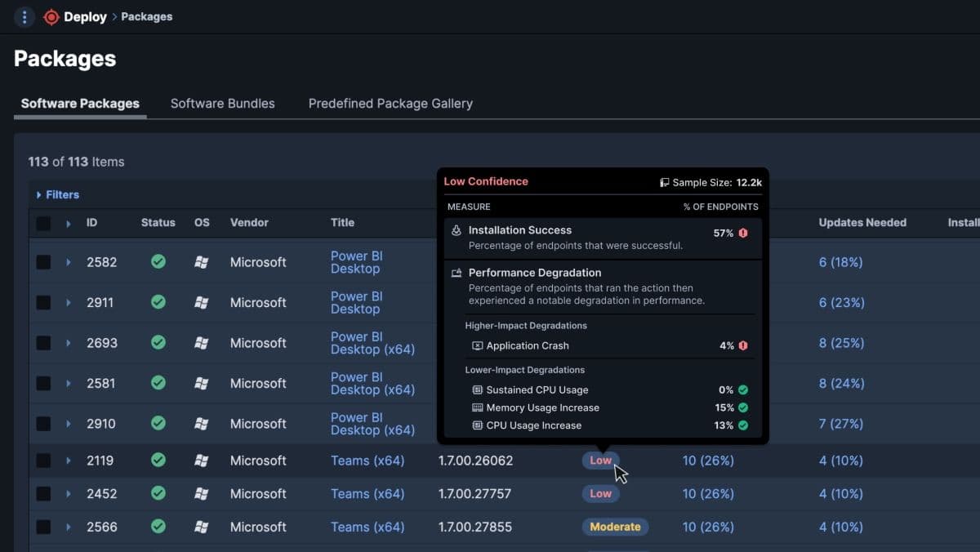Open the three-dot main menu button

pyautogui.click(x=24, y=16)
